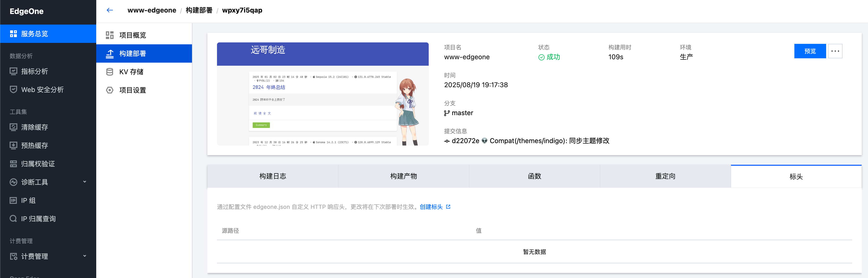Open 服务总览 in the sidebar
The width and height of the screenshot is (868, 278).
[34, 34]
